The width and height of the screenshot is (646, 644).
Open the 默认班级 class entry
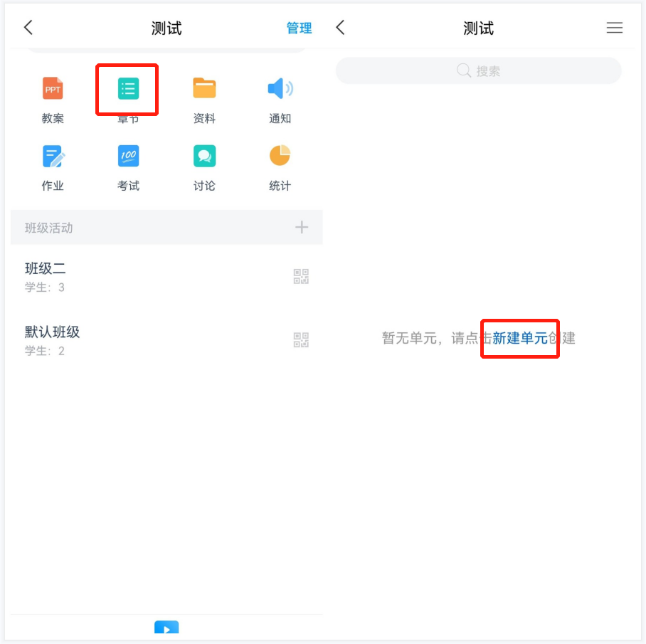[166, 340]
